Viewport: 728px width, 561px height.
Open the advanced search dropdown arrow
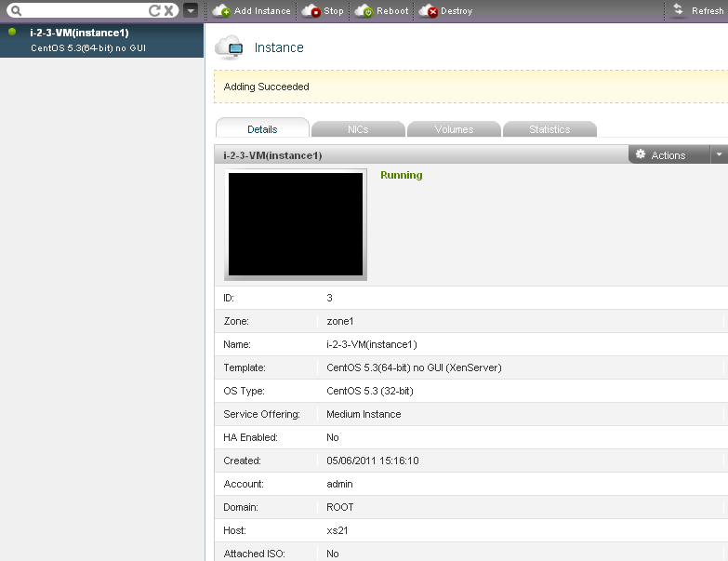191,10
